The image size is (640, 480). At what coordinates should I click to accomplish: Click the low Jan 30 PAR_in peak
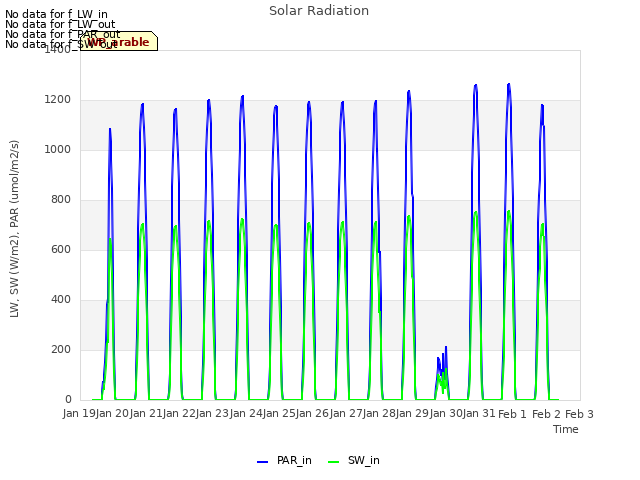[446, 347]
